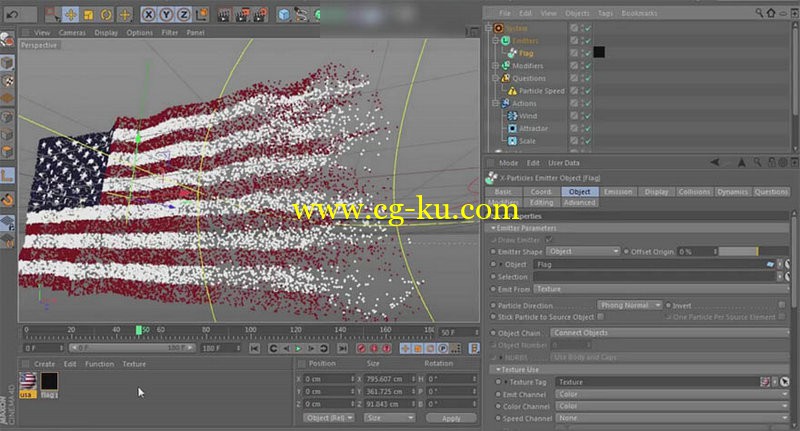The height and width of the screenshot is (431, 800).
Task: Select the Wind action icon
Action: (512, 116)
